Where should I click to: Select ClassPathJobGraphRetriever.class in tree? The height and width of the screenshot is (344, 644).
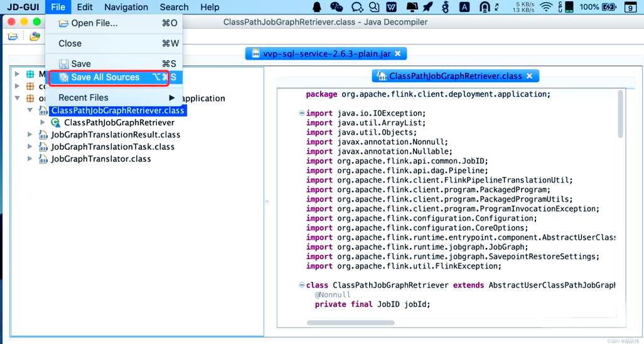(x=117, y=110)
